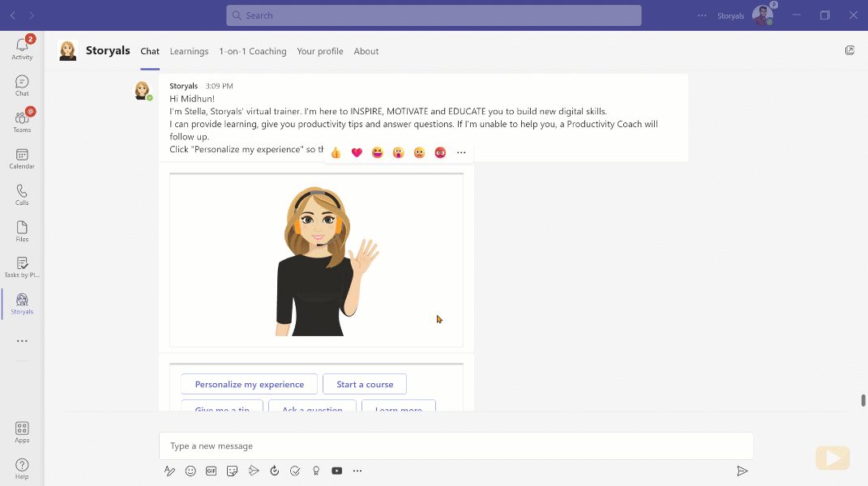Click the paper plane delivery options icon

254,471
